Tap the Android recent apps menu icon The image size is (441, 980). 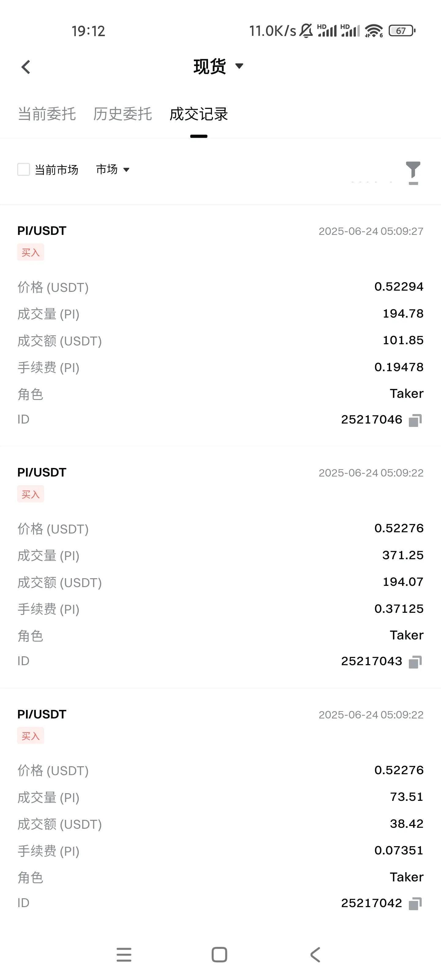point(124,955)
